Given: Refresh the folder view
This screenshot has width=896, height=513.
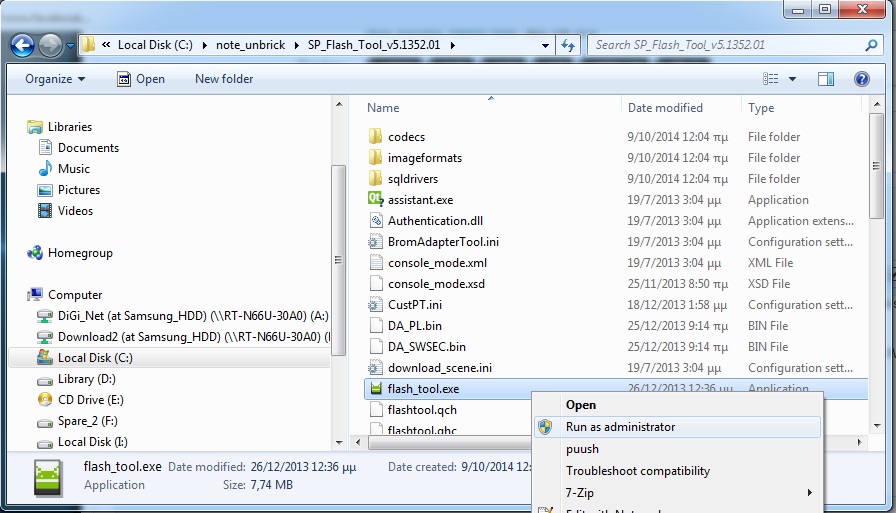Looking at the screenshot, I should coord(568,46).
